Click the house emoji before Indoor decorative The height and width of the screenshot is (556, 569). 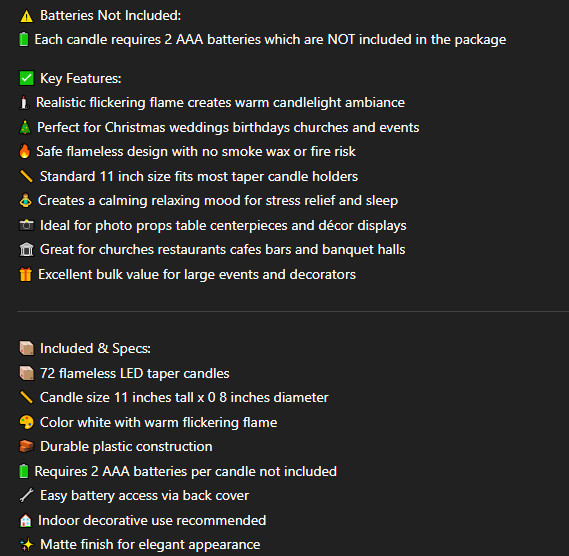pyautogui.click(x=25, y=520)
